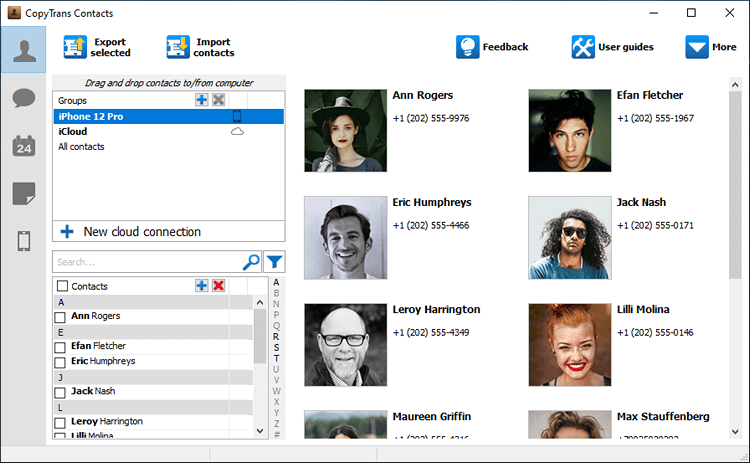
Task: Select All contacts group
Action: (x=168, y=147)
